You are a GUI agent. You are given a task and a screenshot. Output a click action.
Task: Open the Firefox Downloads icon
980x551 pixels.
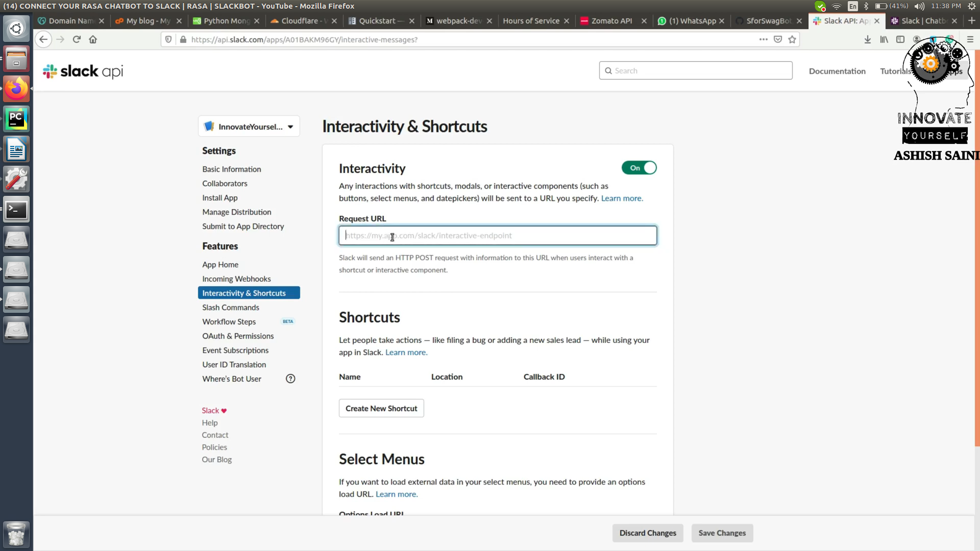pos(868,39)
